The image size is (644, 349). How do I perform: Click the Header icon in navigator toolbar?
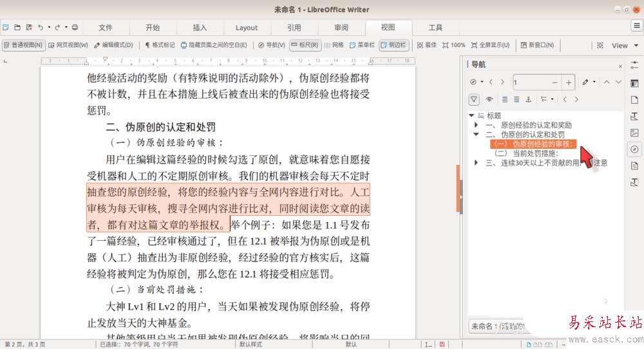505,99
